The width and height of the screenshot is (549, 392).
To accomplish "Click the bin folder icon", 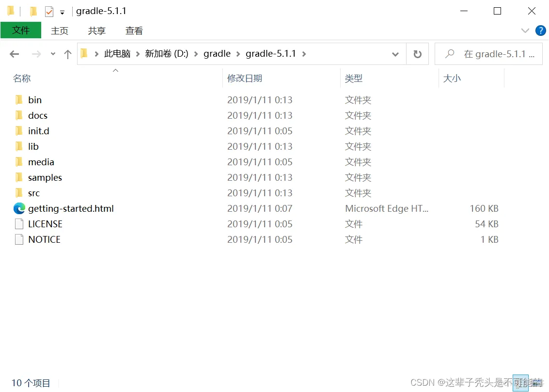I will tap(19, 100).
